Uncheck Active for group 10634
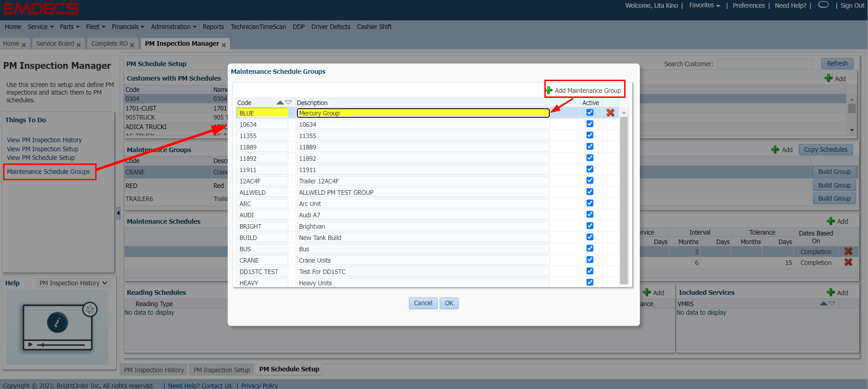Screen dimensions: 868x389 point(590,124)
